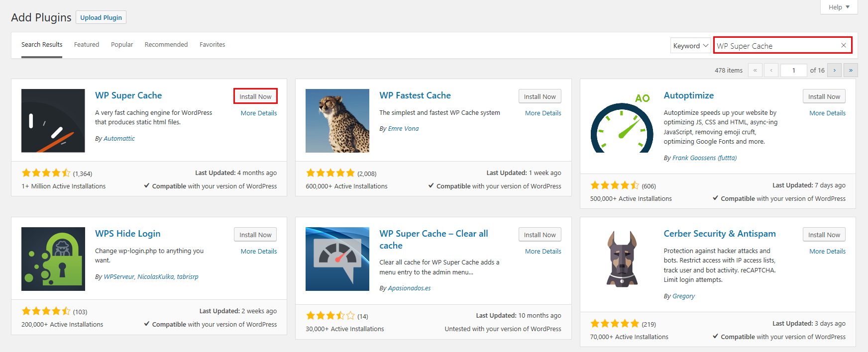868x352 pixels.
Task: Open author link Gregory
Action: (x=683, y=296)
